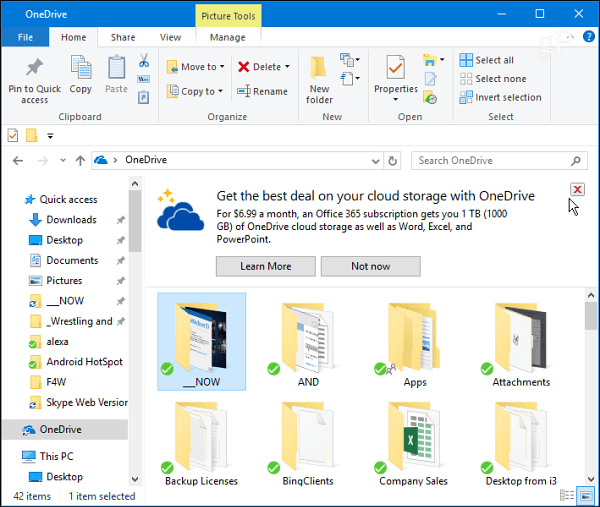
Task: Select Android HotSpot folder in sidebar
Action: [85, 362]
